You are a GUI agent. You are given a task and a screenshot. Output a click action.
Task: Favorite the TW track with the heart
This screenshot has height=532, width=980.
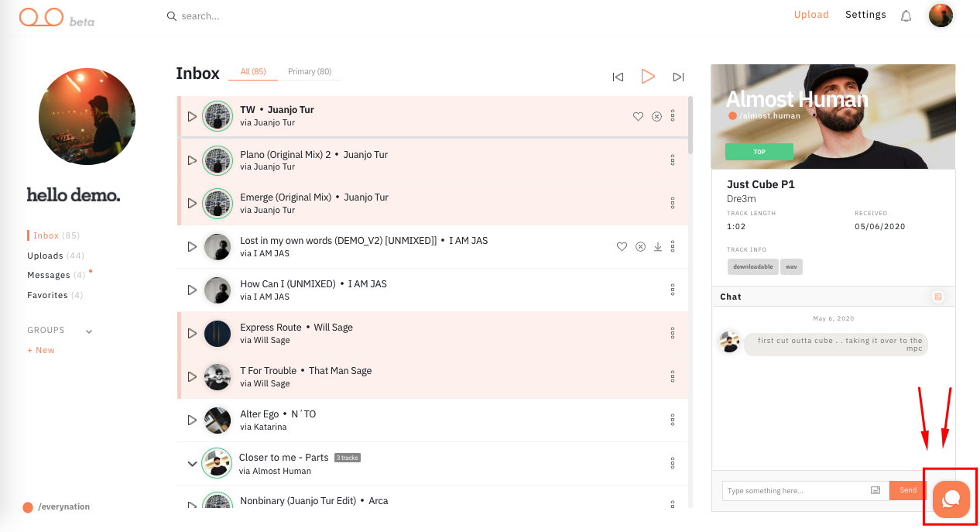click(x=639, y=116)
